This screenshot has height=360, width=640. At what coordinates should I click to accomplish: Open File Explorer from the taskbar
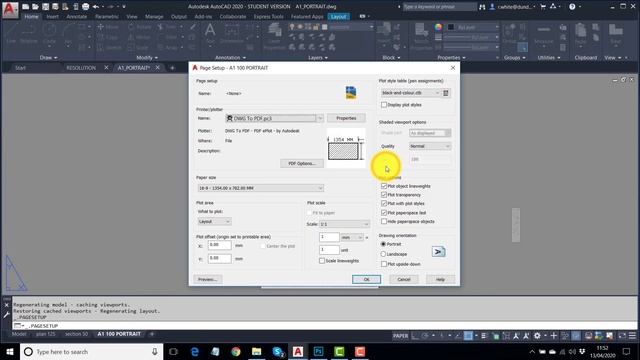point(256,351)
